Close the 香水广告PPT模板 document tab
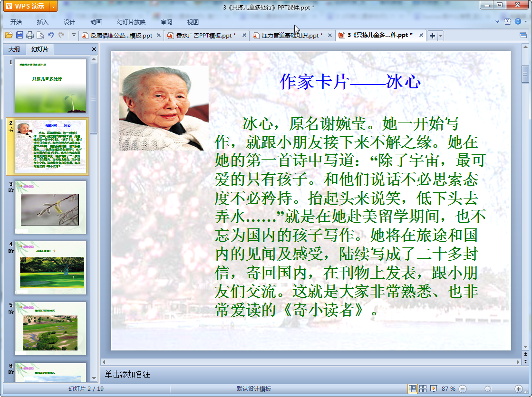 244,35
